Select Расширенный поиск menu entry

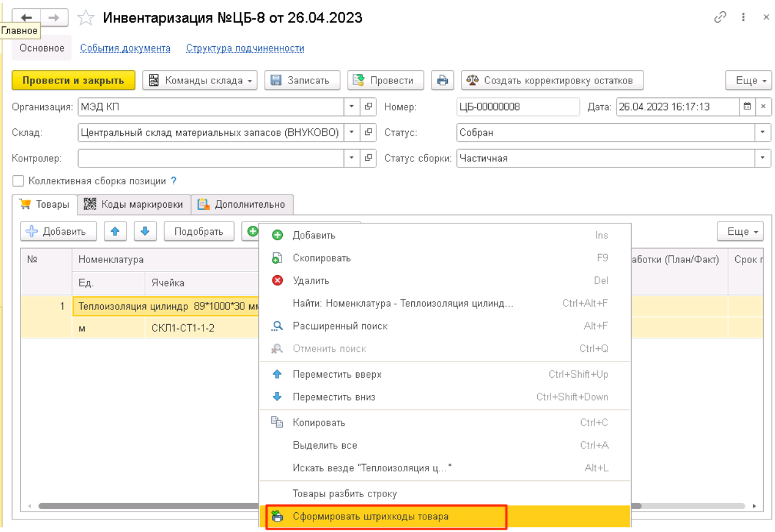(x=445, y=326)
